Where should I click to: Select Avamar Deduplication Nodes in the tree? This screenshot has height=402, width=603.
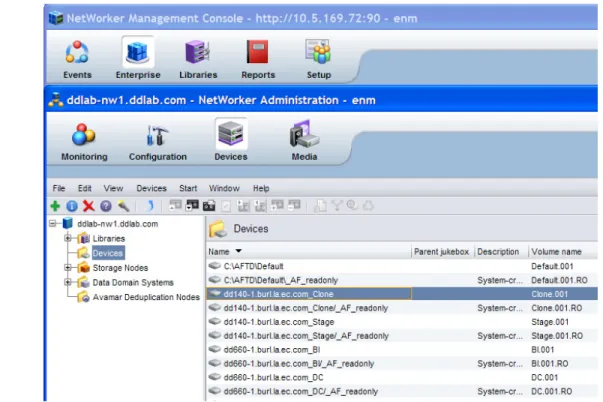tap(146, 297)
